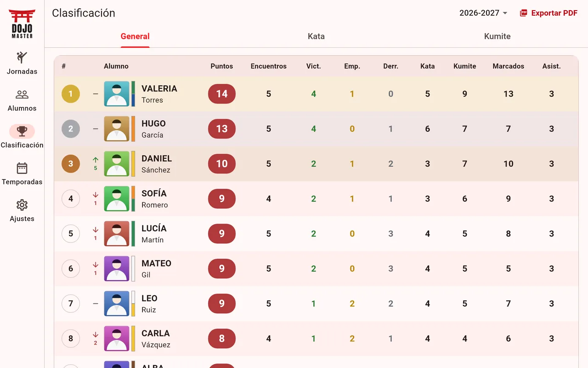Viewport: 588px width, 368px height.
Task: Click the Dojo Master torii logo
Action: [x=22, y=24]
